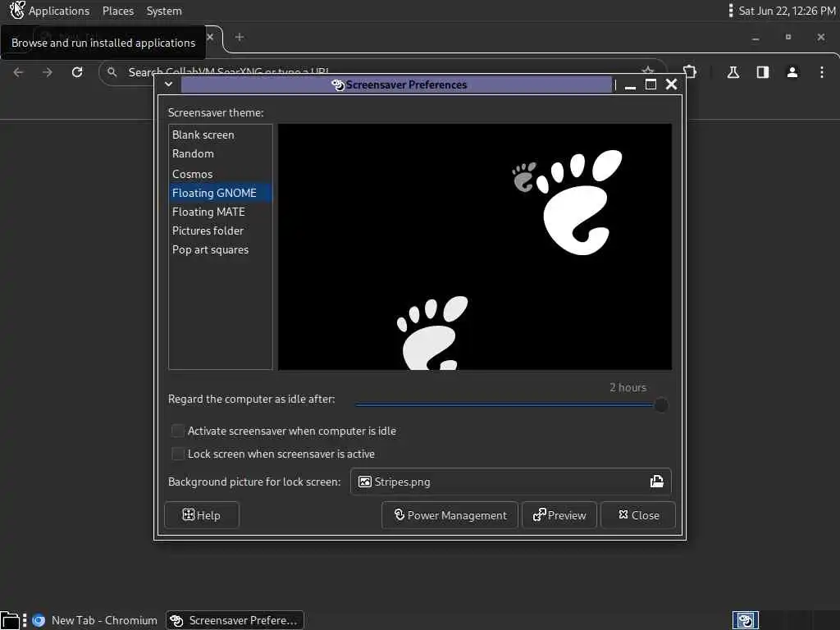Click the show desktop icon in bottom panel
Screen dimensions: 840x630
coord(10,620)
